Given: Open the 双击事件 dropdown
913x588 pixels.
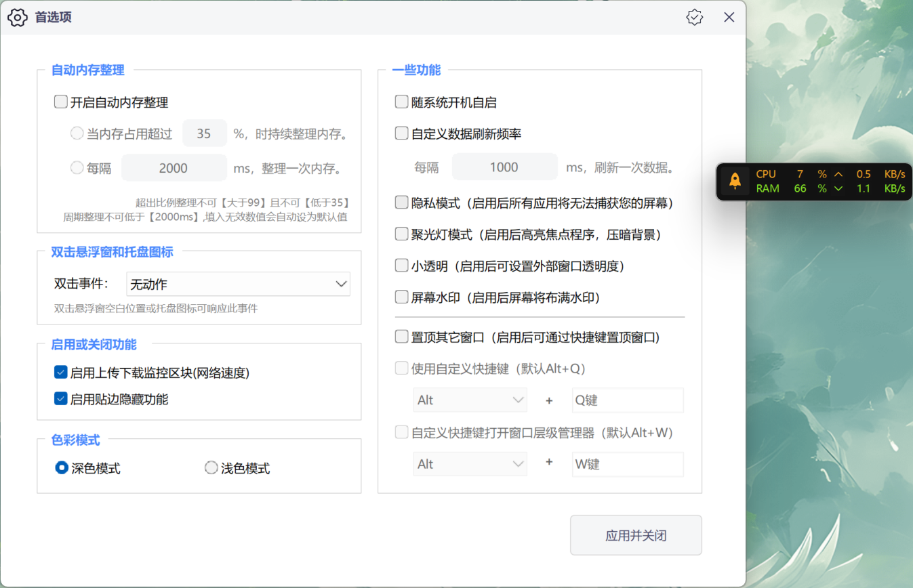Looking at the screenshot, I should click(x=238, y=284).
